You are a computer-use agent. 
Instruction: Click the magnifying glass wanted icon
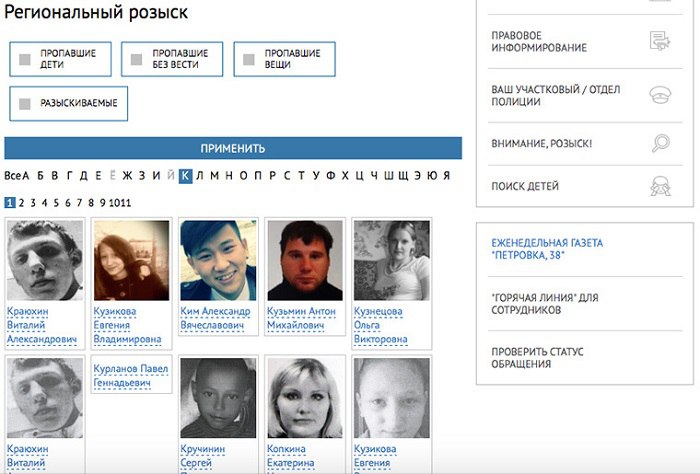[661, 143]
